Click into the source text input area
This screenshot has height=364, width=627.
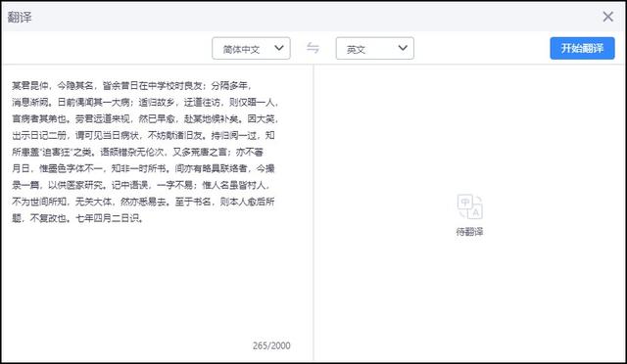coord(157,211)
